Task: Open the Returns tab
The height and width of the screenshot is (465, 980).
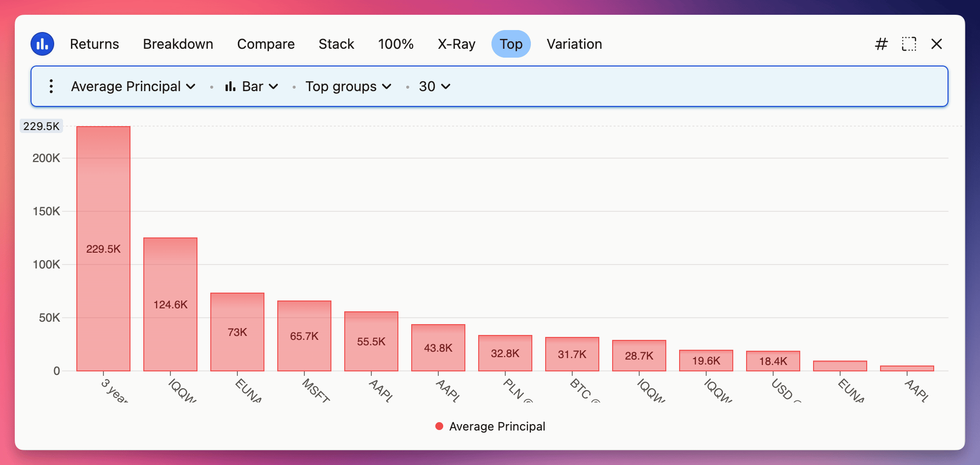Action: (95, 44)
